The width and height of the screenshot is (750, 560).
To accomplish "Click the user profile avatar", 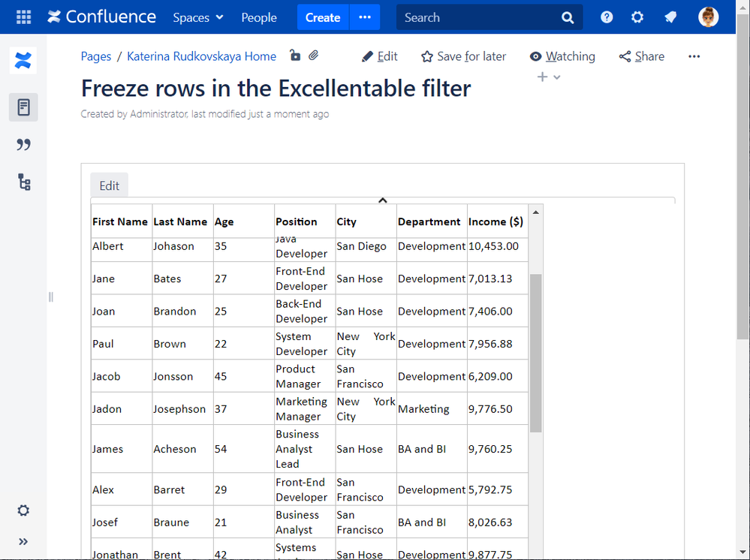I will pos(708,17).
